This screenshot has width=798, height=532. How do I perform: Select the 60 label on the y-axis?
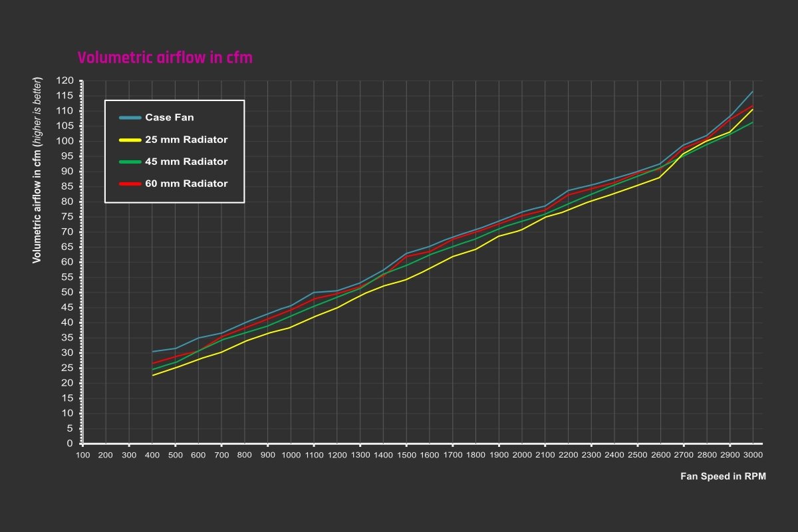pos(67,262)
